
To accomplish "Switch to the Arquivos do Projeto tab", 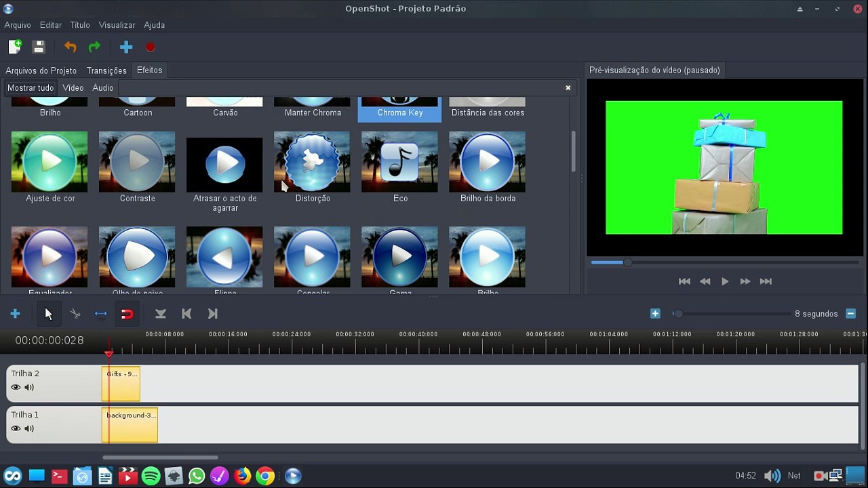I will [x=41, y=70].
